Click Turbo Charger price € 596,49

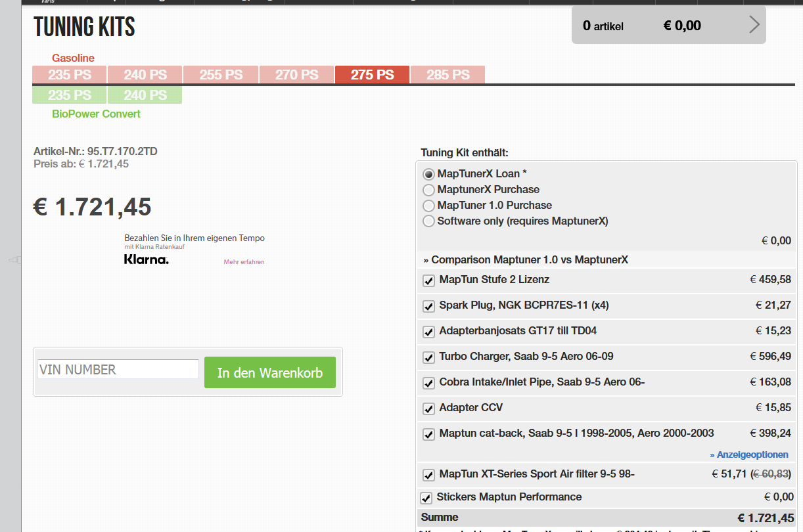(770, 356)
